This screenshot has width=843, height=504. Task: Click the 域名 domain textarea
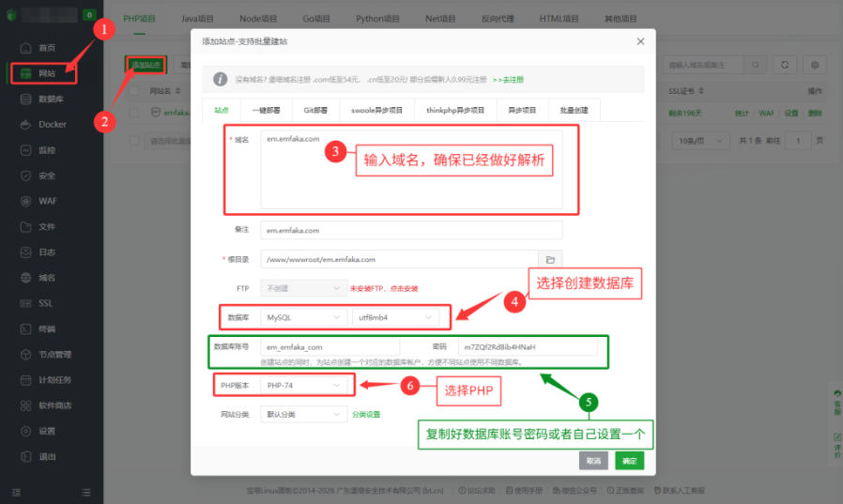click(411, 169)
